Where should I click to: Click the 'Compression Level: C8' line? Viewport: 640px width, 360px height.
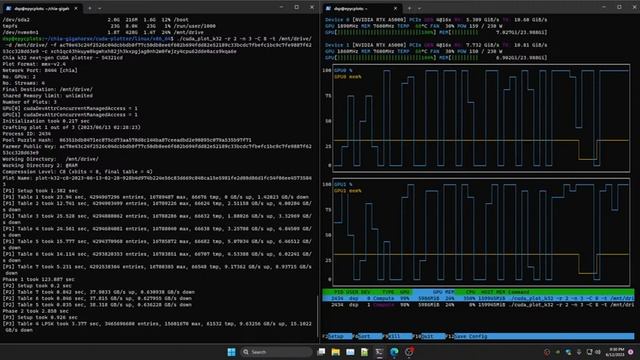click(x=78, y=171)
